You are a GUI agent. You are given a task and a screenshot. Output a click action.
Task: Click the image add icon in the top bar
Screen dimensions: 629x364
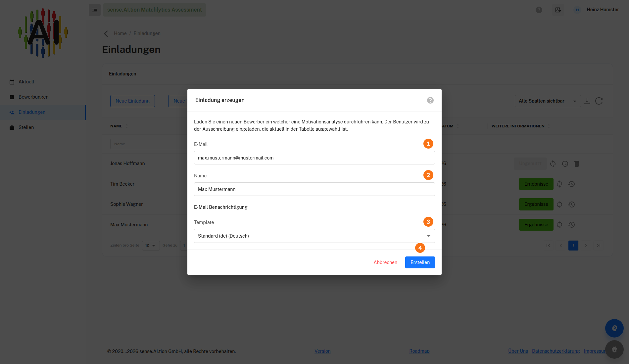click(x=558, y=10)
